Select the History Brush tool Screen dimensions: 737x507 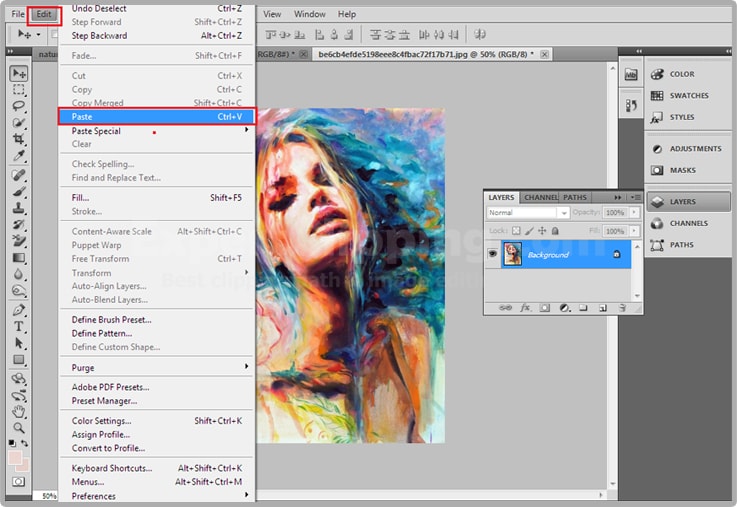[x=19, y=225]
